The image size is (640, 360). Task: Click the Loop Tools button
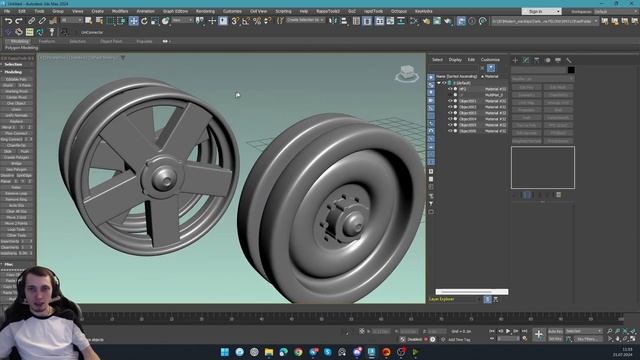[x=16, y=229]
